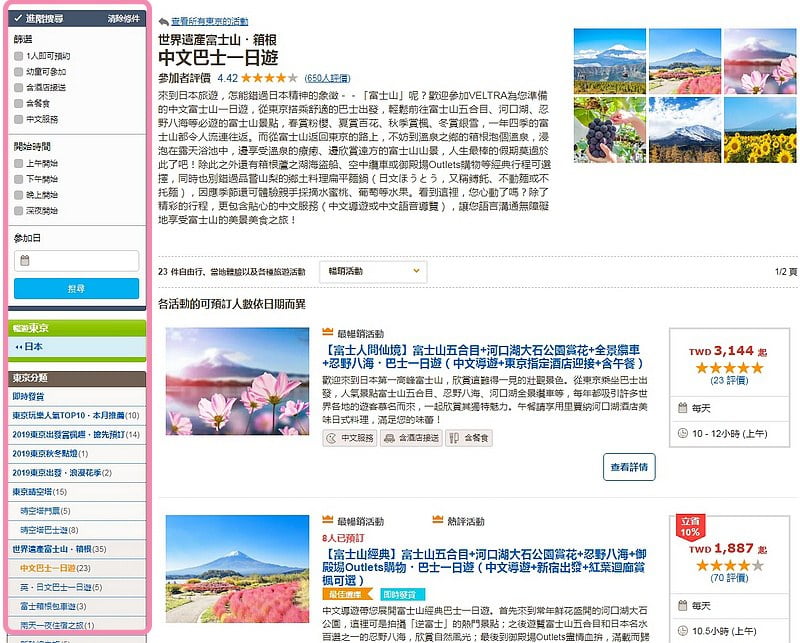Expand the 東京晴空塔 category
Viewport: 800px width, 643px height.
click(40, 492)
